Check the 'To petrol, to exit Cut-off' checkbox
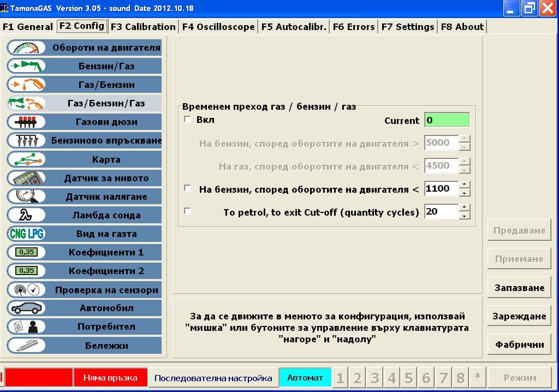This screenshot has width=559, height=392. click(188, 211)
